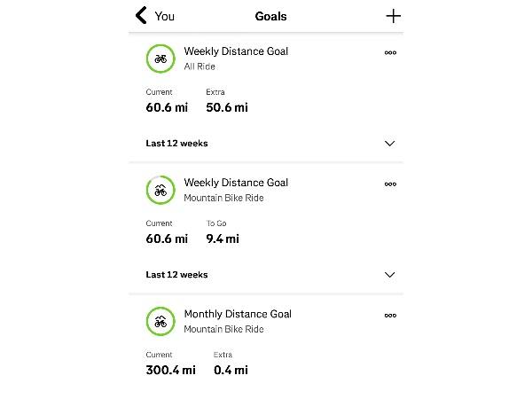
Task: Select the You back navigation label
Action: point(165,16)
